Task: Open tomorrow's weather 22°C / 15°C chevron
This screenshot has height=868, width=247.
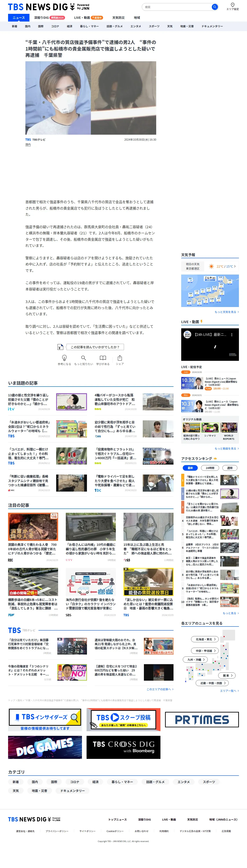Action: [235, 266]
